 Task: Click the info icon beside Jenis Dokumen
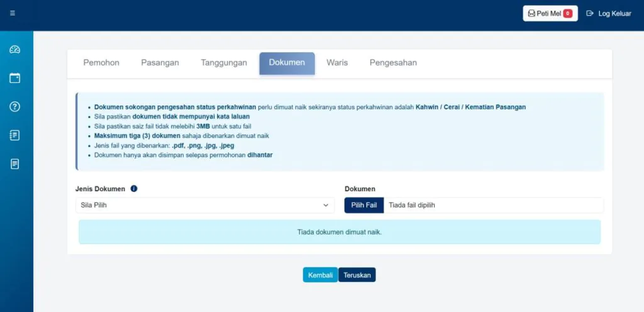click(134, 189)
